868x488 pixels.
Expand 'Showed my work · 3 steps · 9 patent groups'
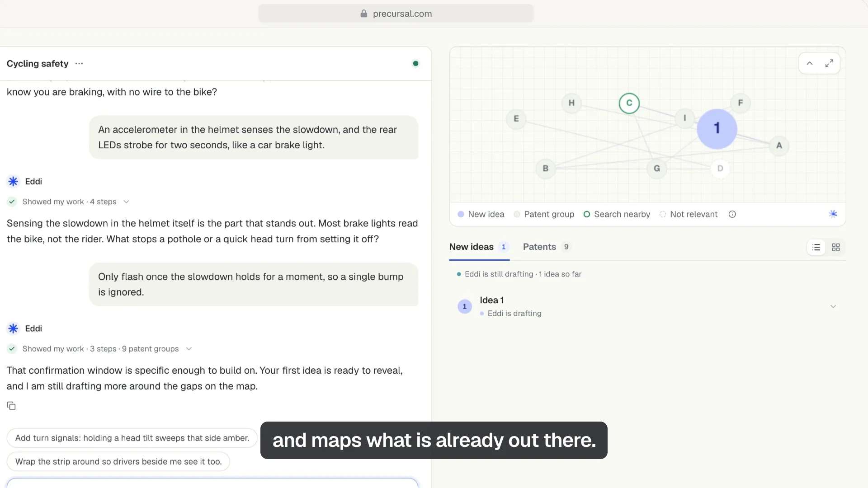100,349
